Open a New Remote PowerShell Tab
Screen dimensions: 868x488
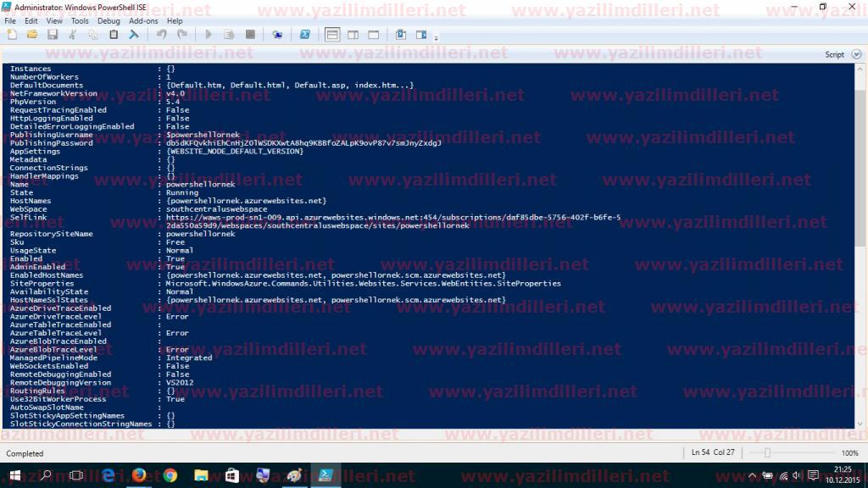pyautogui.click(x=277, y=35)
